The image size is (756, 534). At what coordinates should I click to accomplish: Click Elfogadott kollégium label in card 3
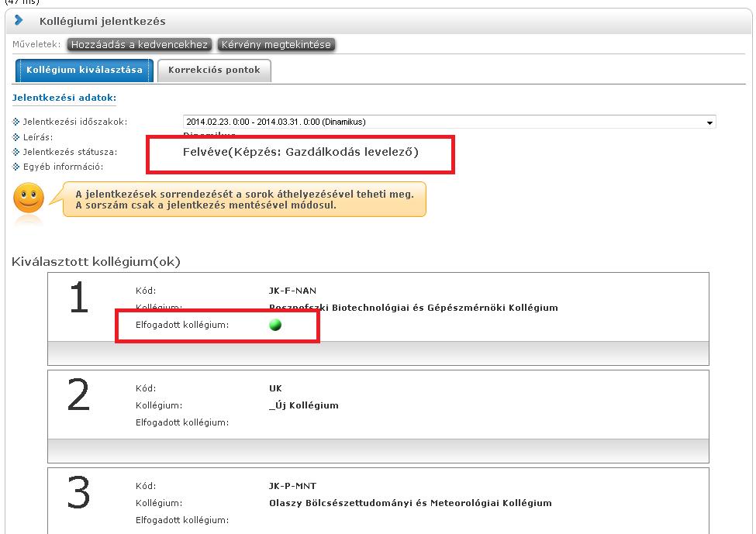(182, 521)
